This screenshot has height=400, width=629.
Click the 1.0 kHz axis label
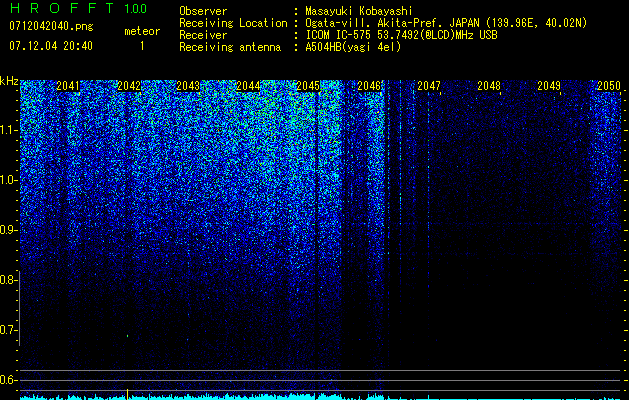tap(8, 180)
